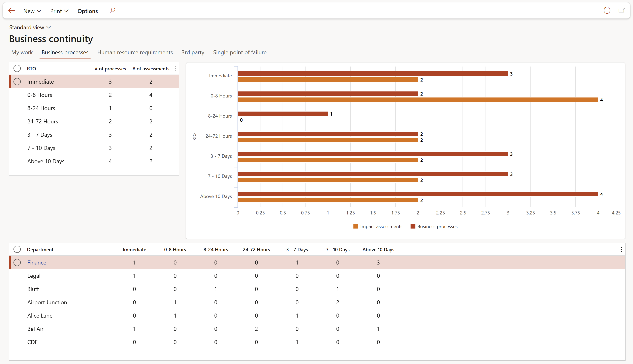The height and width of the screenshot is (364, 633).
Task: Toggle select-all circle in Department grid
Action: (x=17, y=249)
